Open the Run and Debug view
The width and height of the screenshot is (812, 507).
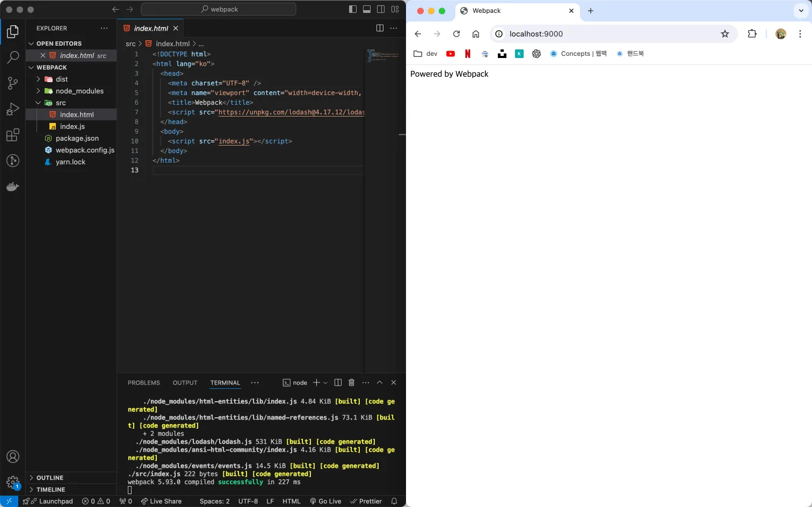coord(13,109)
